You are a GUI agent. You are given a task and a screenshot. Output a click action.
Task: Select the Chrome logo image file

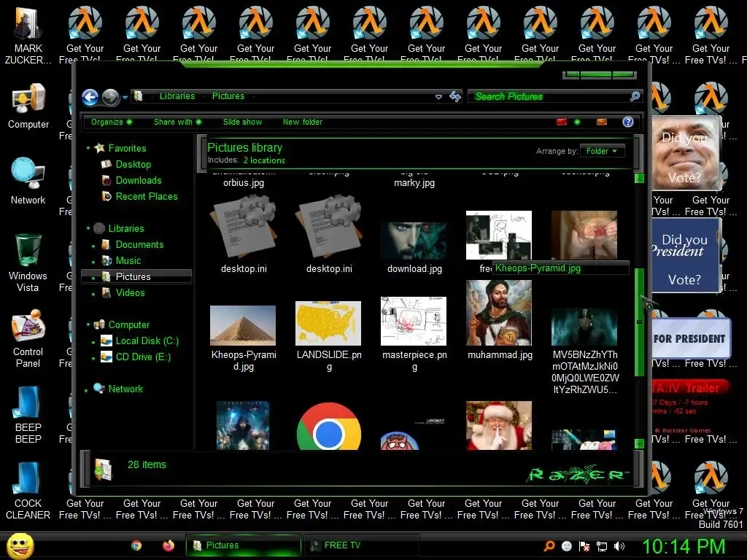(x=328, y=426)
